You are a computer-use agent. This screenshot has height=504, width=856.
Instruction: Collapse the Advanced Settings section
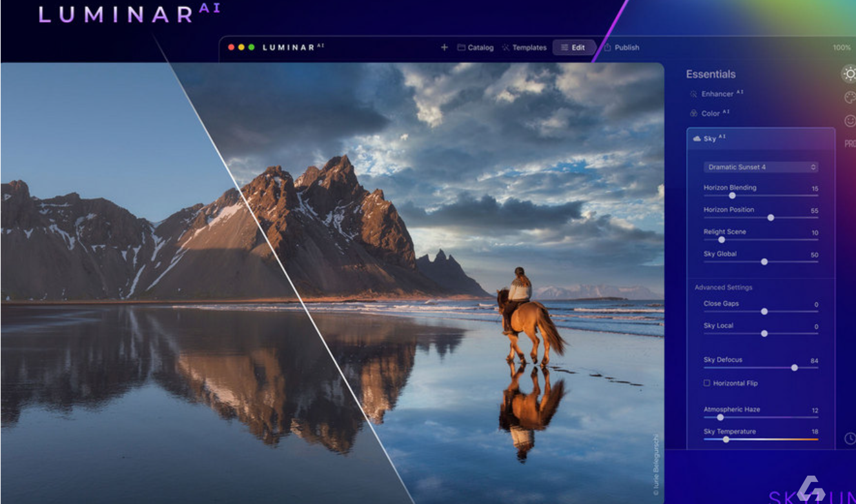[723, 287]
